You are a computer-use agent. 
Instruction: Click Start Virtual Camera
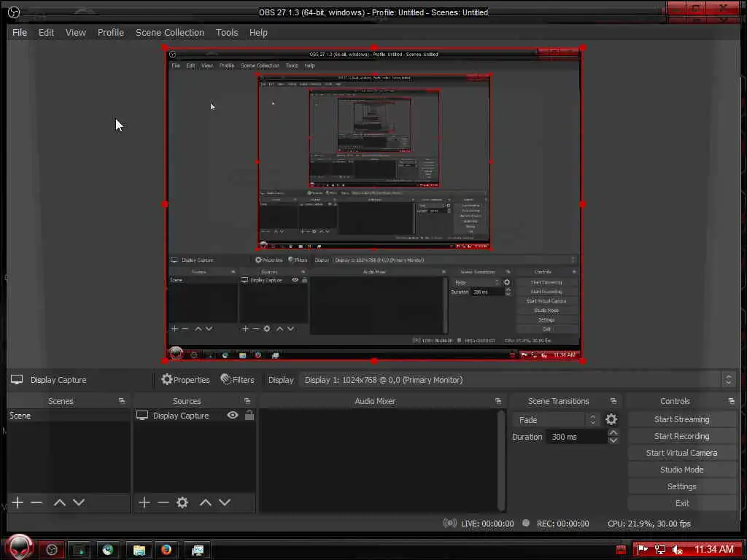(682, 453)
